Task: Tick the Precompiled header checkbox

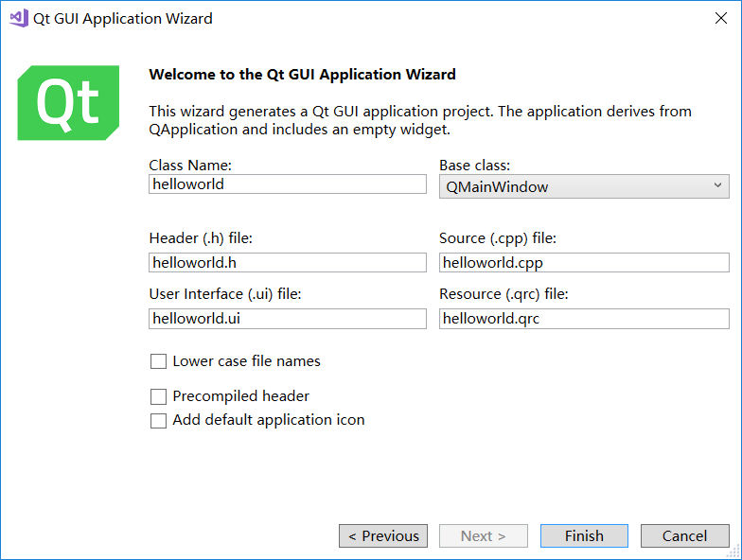Action: 158,396
